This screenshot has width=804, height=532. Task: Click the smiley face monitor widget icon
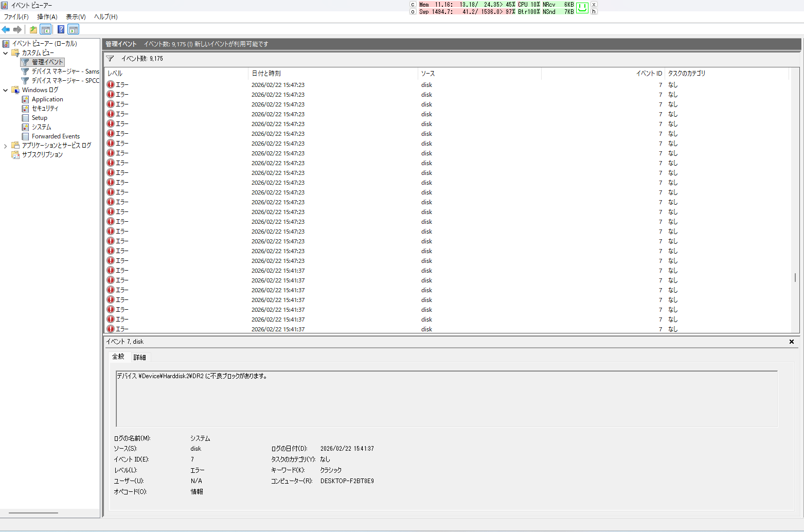(x=582, y=8)
